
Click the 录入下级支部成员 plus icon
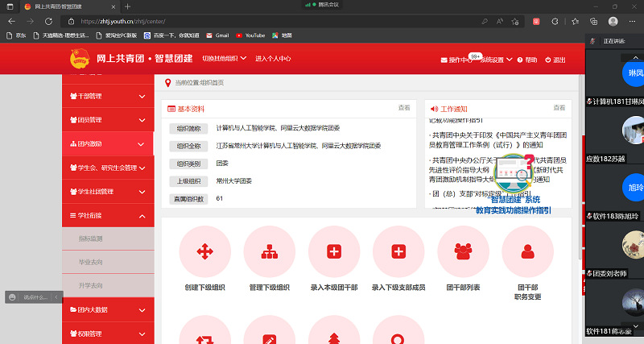(398, 251)
